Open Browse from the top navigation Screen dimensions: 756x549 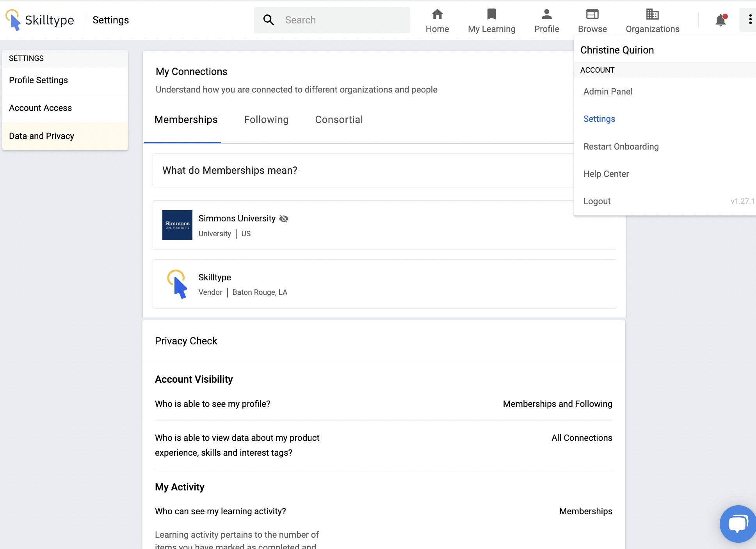[x=592, y=20]
